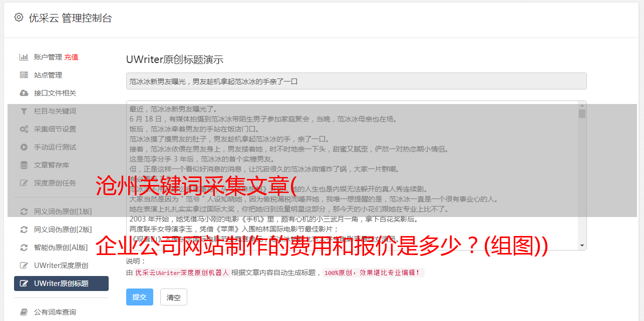This screenshot has width=644, height=321.
Task: Select the 智能伪原创[AI版] refresh icon
Action: (24, 247)
